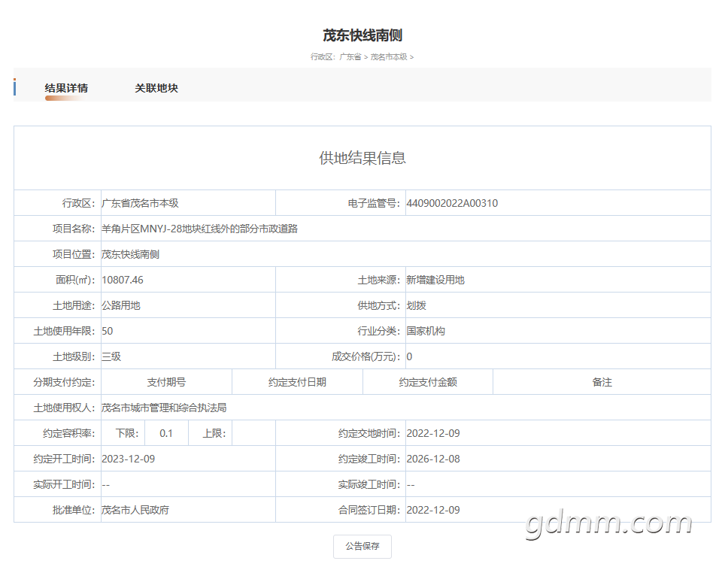The image size is (728, 570).
Task: Click the 下限 label in plot ratio row
Action: [x=127, y=434]
